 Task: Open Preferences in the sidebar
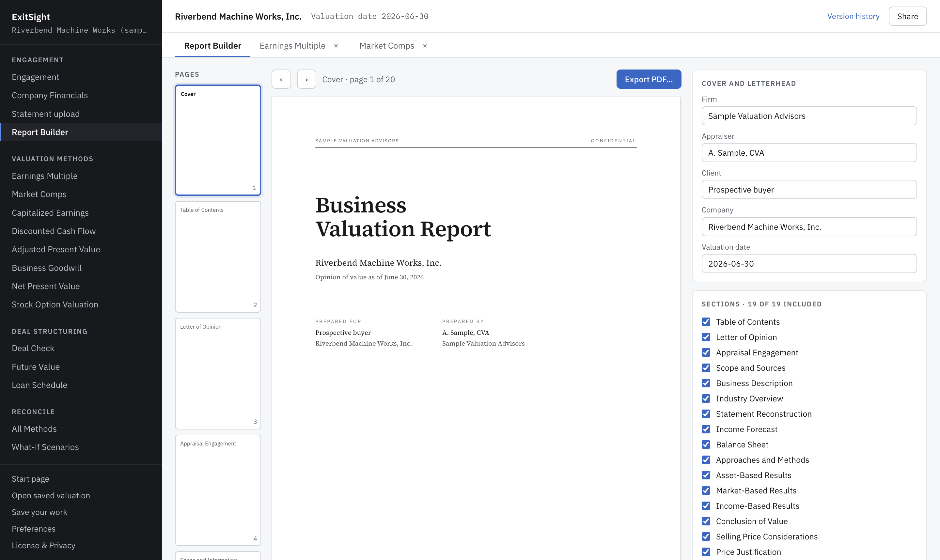[81, 529]
